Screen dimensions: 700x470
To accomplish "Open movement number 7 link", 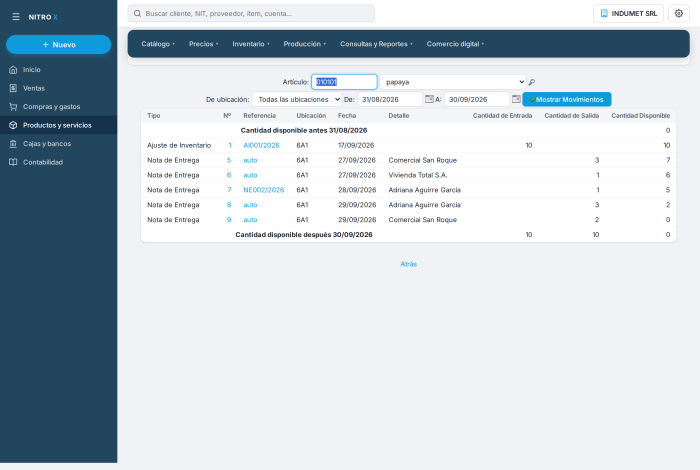I will pos(229,190).
